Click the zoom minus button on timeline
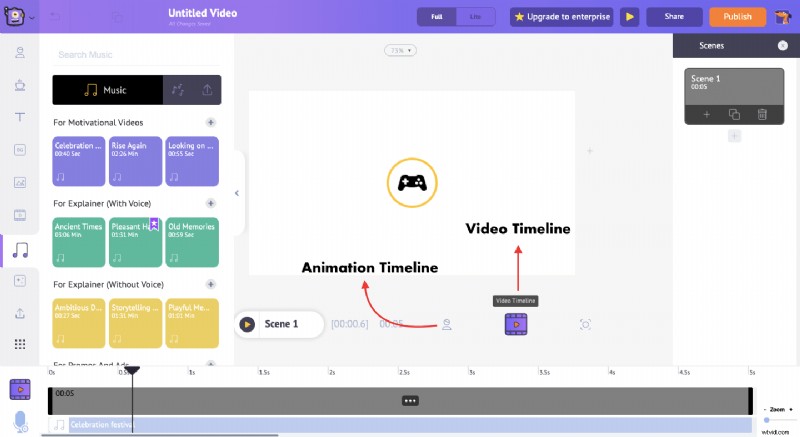Image resolution: width=800 pixels, height=437 pixels. tap(765, 409)
